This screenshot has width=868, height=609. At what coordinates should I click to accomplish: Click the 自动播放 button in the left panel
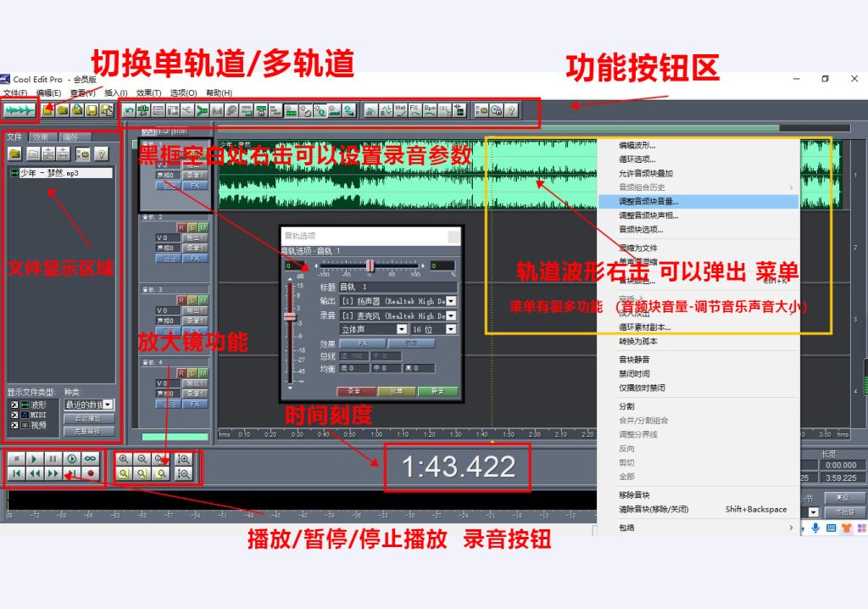click(x=87, y=418)
